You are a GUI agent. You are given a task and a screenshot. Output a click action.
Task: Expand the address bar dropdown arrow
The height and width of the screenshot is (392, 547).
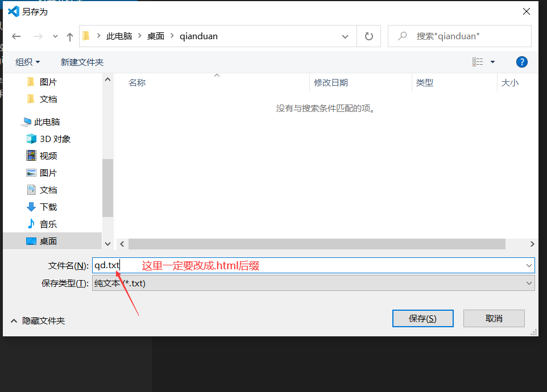[x=345, y=36]
